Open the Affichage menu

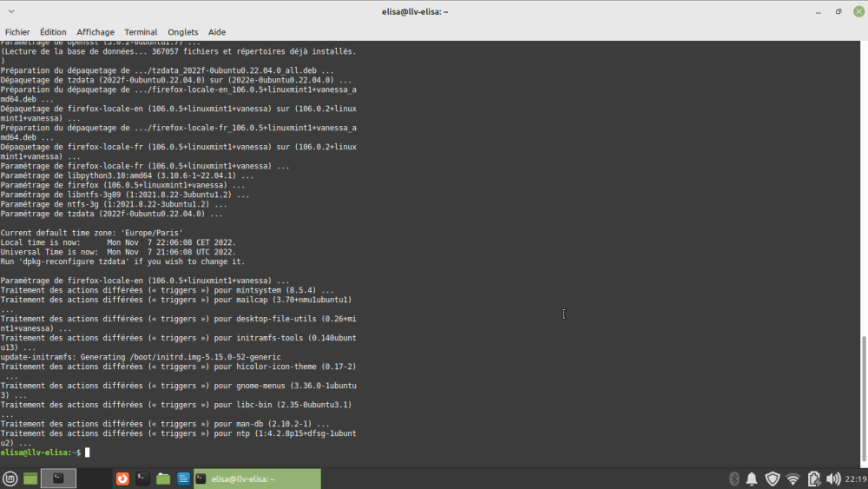coord(95,32)
